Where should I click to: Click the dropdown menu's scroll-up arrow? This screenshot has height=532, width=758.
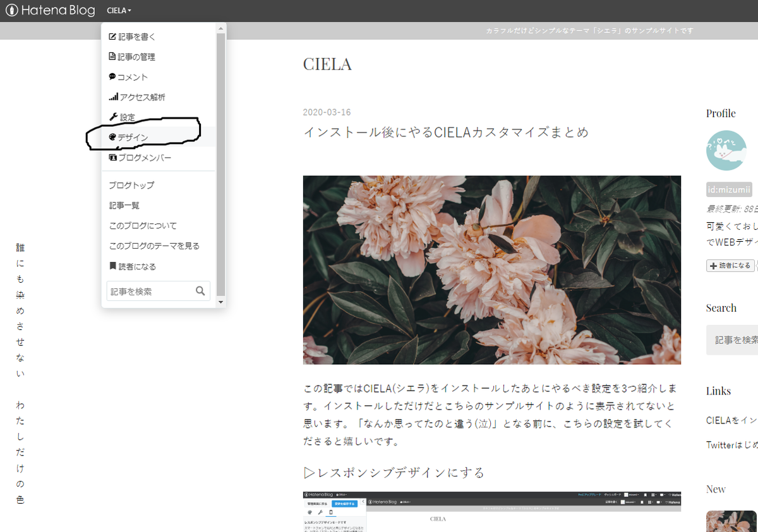coord(220,28)
